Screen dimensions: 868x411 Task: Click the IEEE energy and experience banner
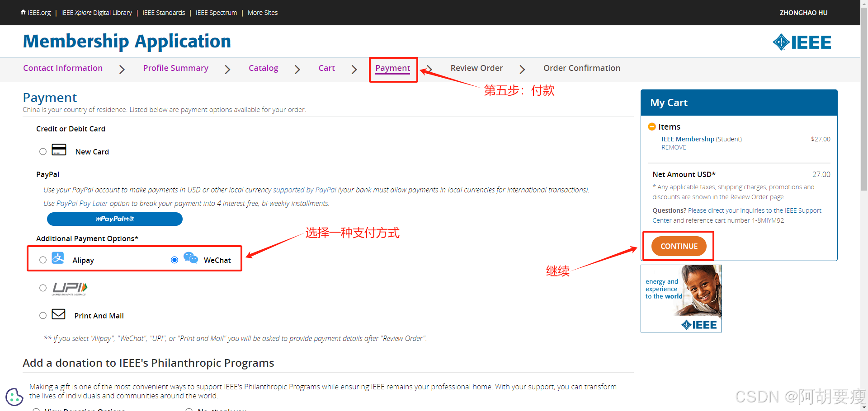click(x=681, y=299)
